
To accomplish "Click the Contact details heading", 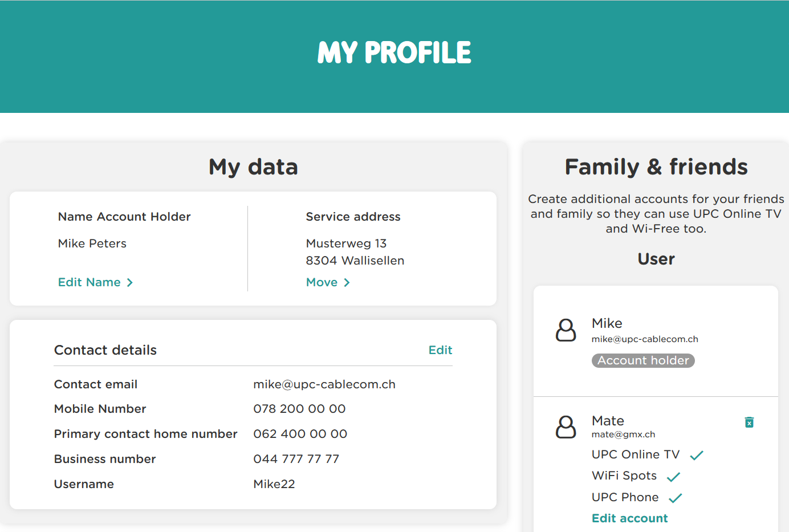I will (x=105, y=350).
